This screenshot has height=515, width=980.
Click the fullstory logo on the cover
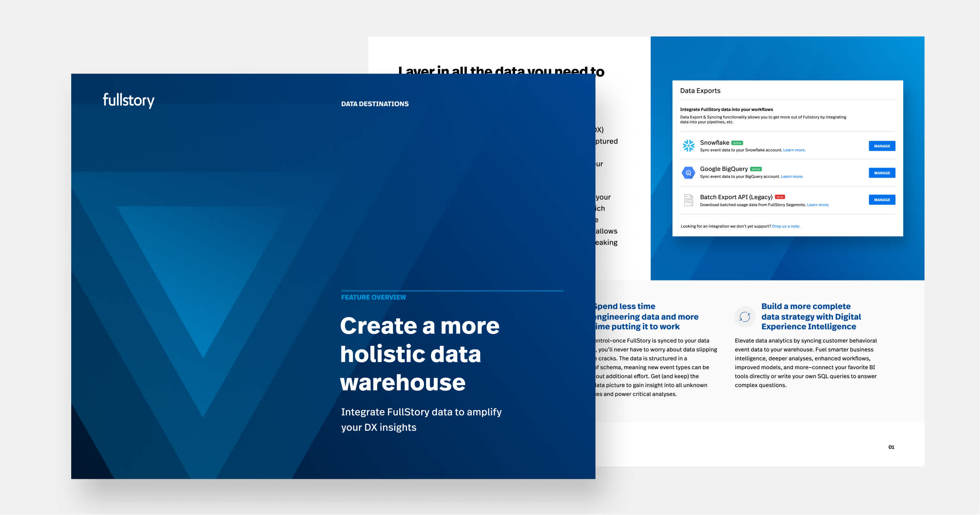[x=128, y=100]
